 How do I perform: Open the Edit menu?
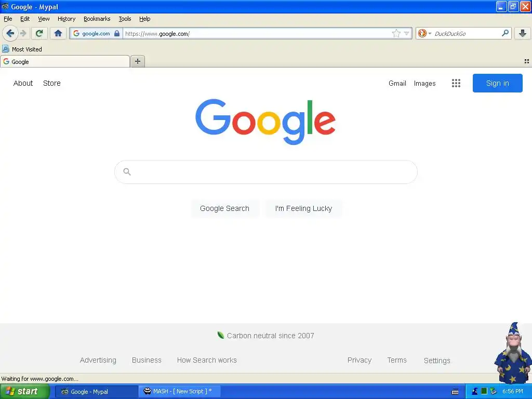coord(25,19)
